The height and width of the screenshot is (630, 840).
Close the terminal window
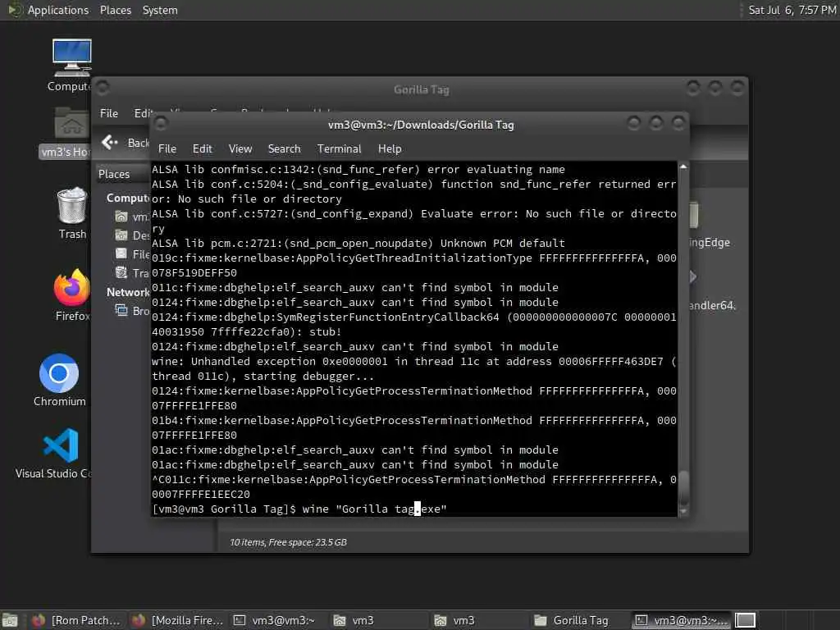click(x=678, y=124)
